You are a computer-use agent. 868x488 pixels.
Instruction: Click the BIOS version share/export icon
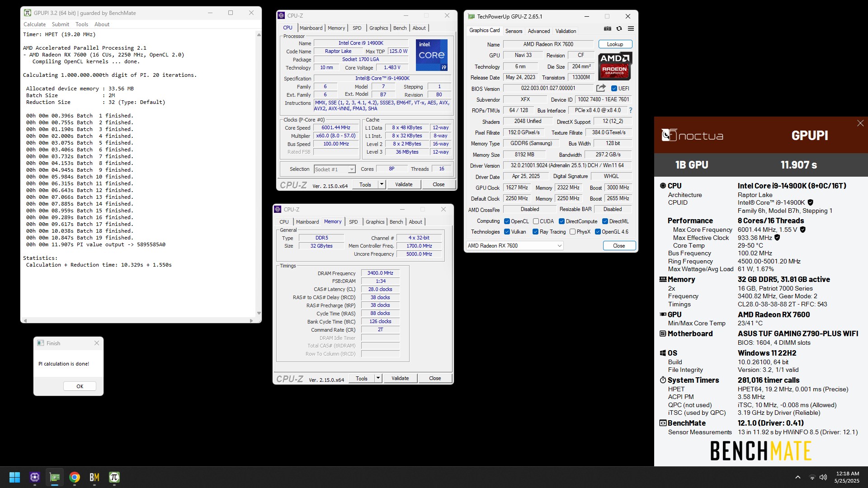pos(601,88)
